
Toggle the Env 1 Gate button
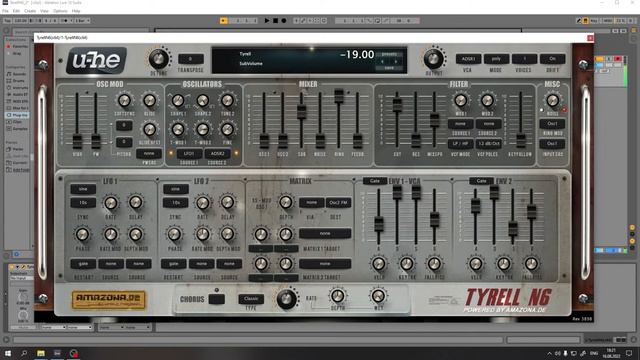point(375,181)
